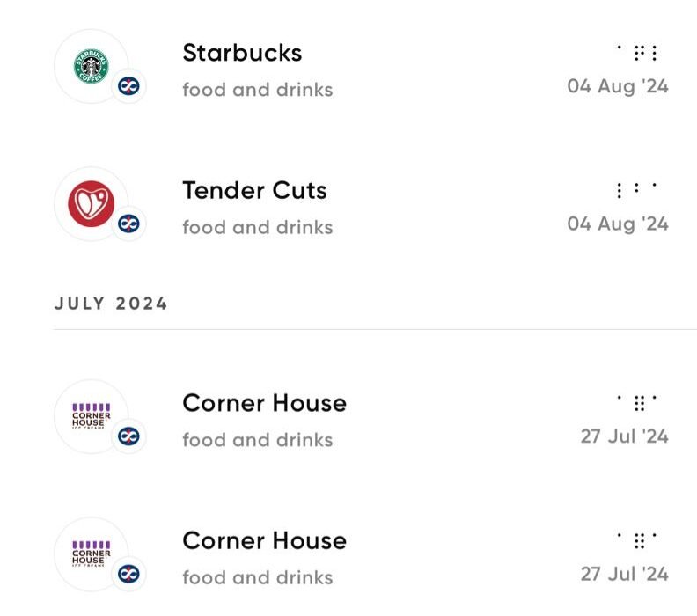The width and height of the screenshot is (697, 616).
Task: Click card badge on last Corner House logo
Action: click(x=129, y=574)
